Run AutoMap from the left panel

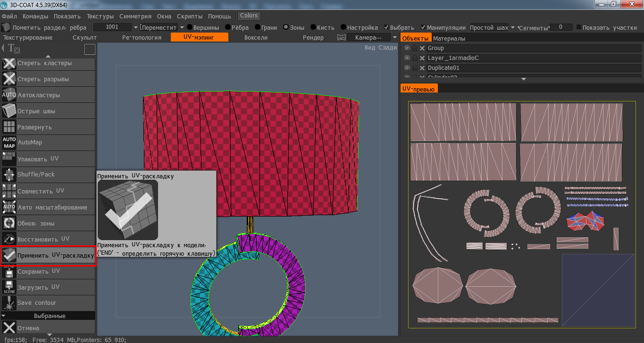pyautogui.click(x=9, y=142)
